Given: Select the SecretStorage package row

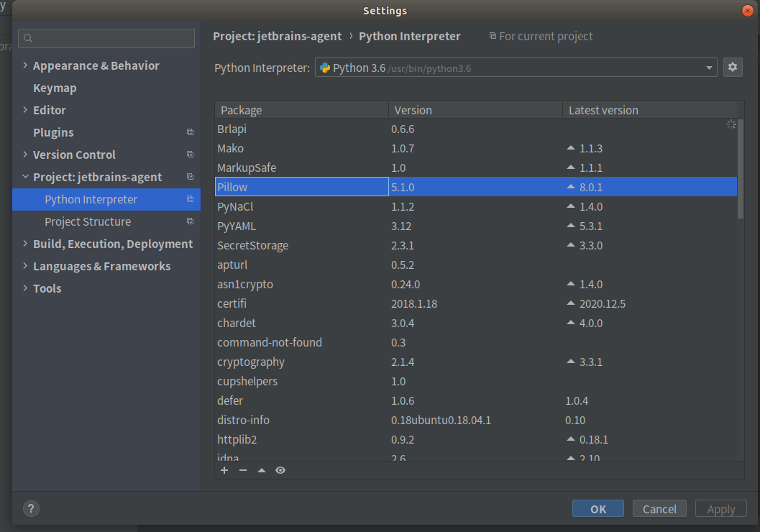Looking at the screenshot, I should pyautogui.click(x=476, y=245).
